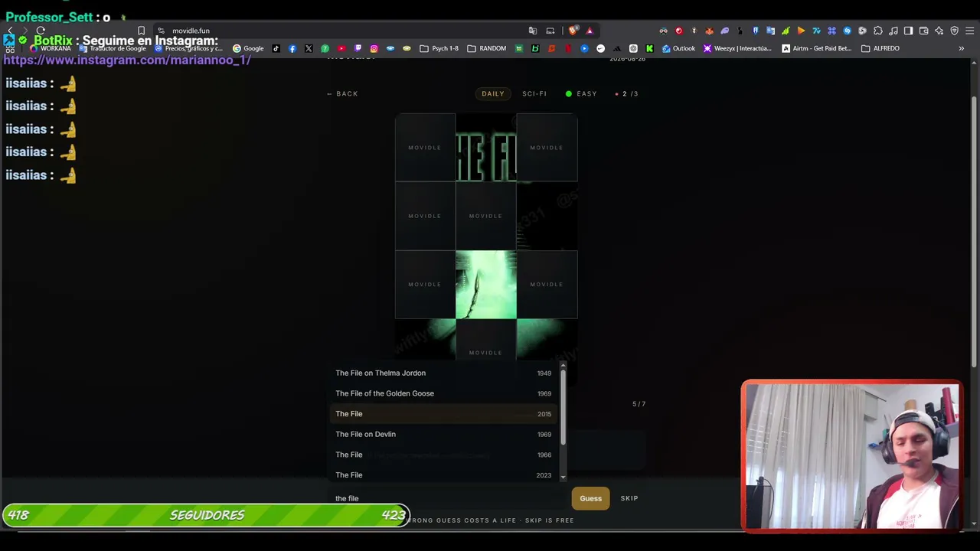
Task: Open the Nike bookmark icon
Action: 600,48
